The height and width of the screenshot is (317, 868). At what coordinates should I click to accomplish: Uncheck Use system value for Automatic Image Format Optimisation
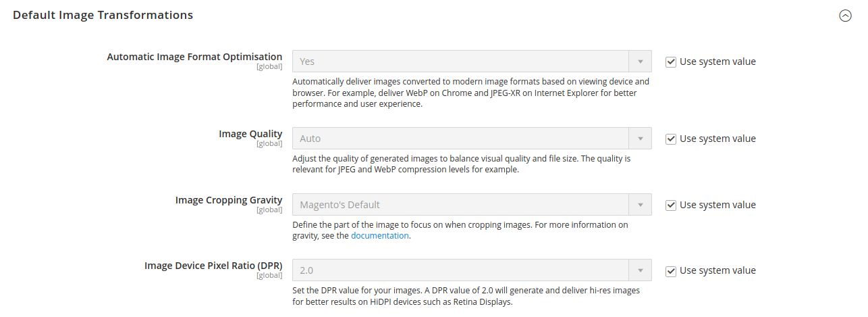tap(670, 62)
